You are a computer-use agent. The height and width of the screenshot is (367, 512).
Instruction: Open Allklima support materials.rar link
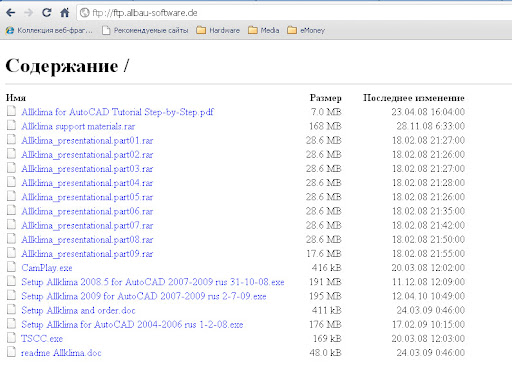pos(78,126)
